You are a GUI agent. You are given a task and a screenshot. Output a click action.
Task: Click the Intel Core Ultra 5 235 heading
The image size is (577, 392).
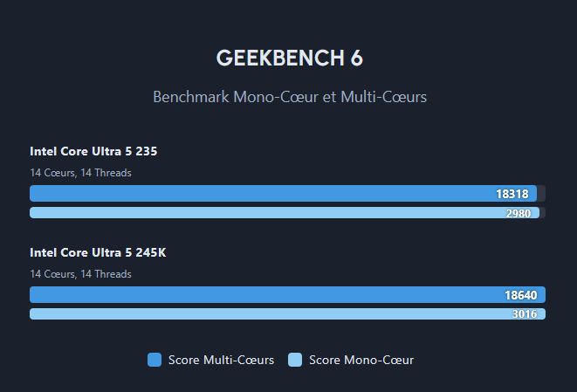(93, 151)
